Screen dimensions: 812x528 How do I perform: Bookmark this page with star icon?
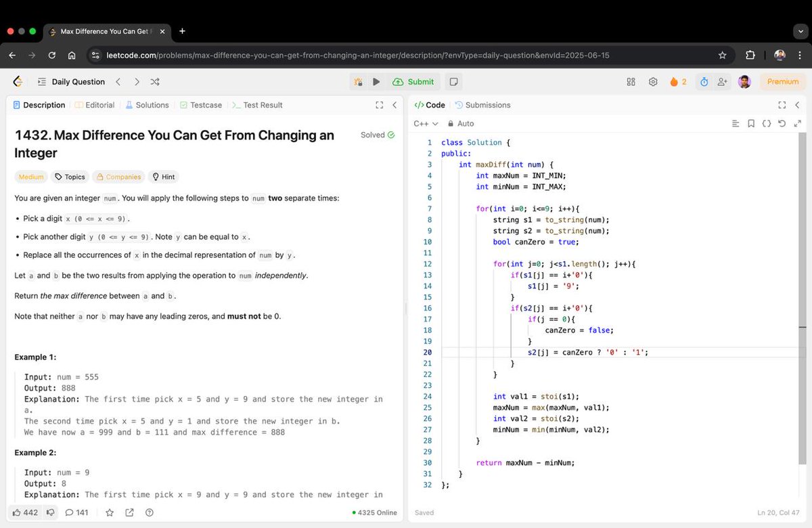pyautogui.click(x=722, y=56)
